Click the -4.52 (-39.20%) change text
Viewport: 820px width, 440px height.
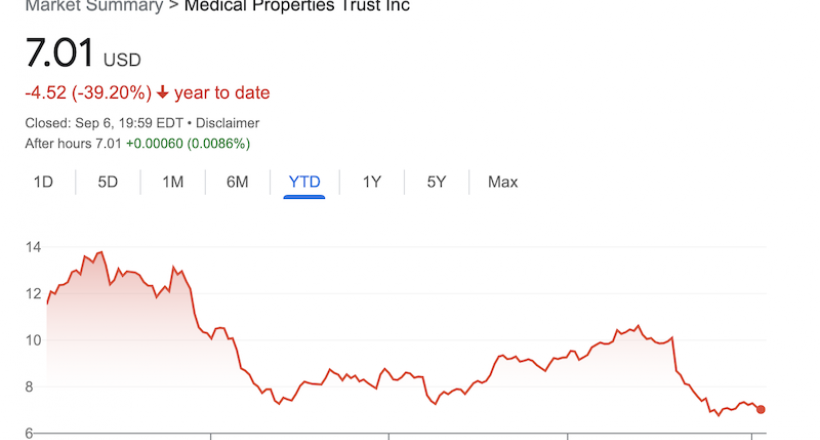pos(88,93)
